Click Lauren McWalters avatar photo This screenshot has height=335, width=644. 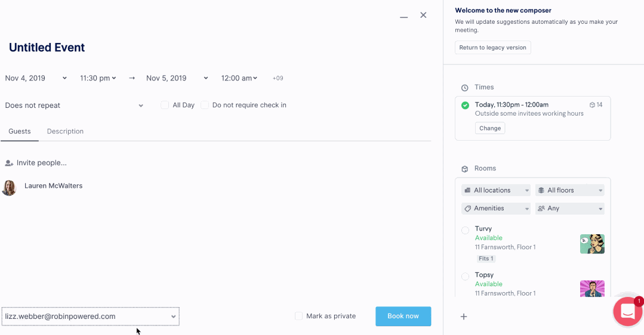9,188
